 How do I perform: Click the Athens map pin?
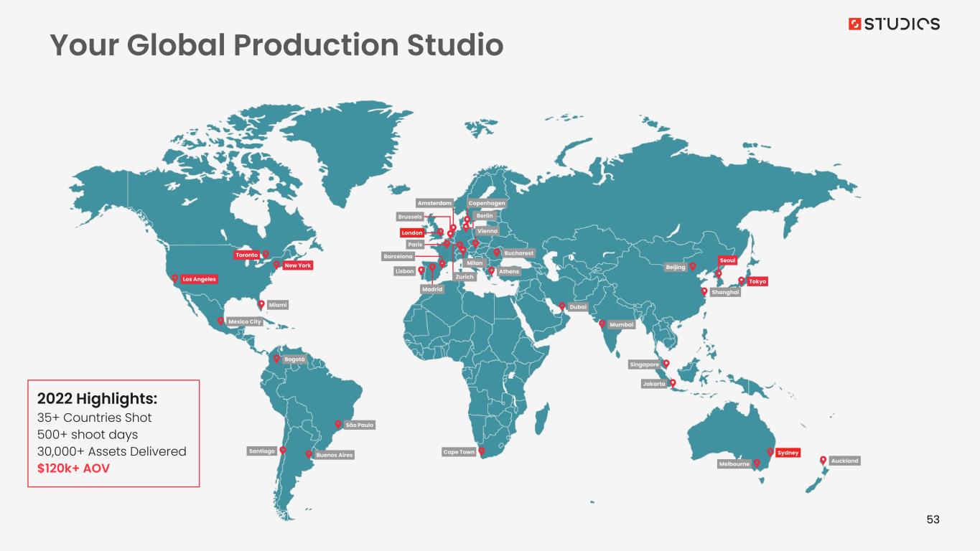click(492, 270)
